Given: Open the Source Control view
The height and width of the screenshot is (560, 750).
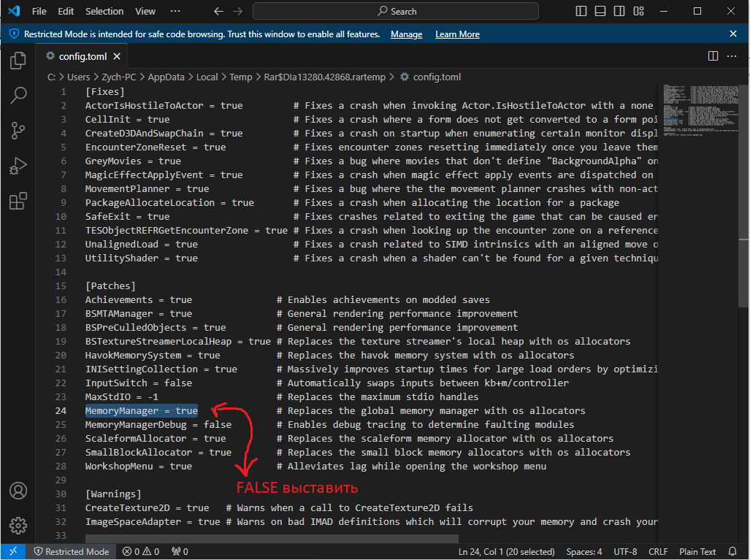Looking at the screenshot, I should 18,131.
